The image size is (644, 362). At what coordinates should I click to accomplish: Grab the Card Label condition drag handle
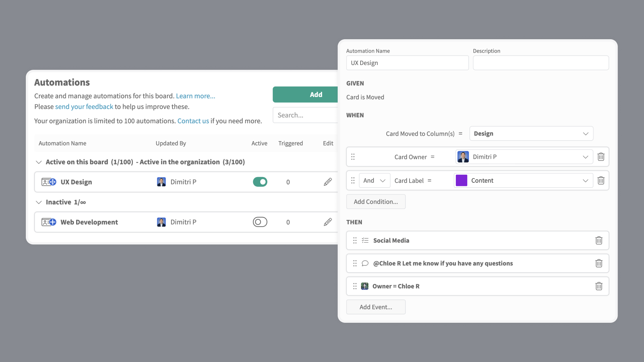[353, 180]
